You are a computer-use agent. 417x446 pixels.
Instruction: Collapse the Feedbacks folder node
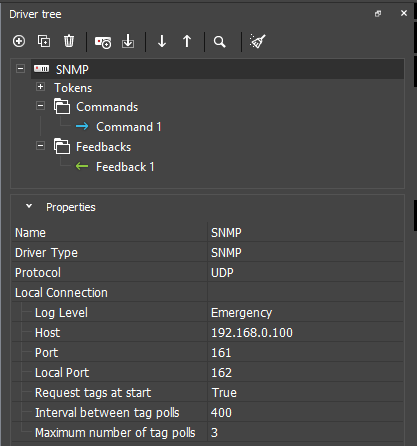pos(40,146)
